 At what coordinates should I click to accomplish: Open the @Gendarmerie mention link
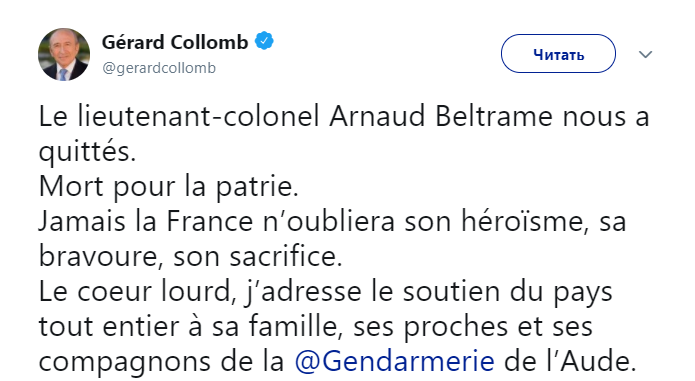[x=394, y=361]
